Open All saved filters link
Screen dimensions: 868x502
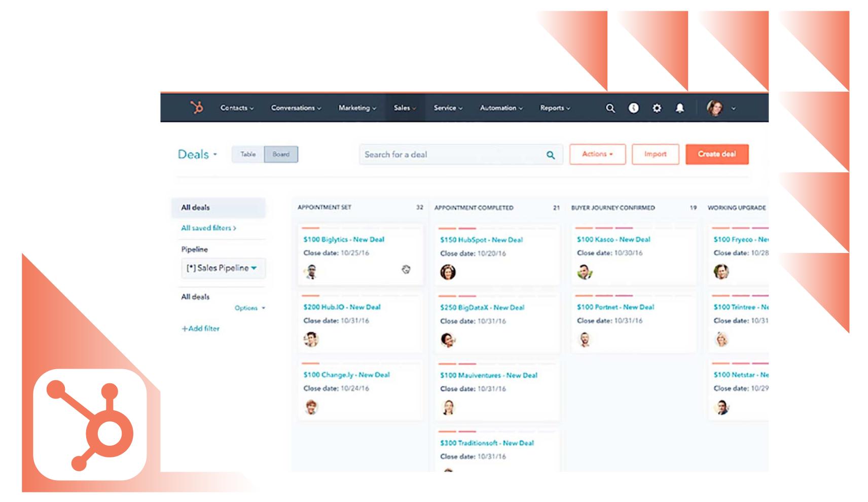(x=208, y=228)
